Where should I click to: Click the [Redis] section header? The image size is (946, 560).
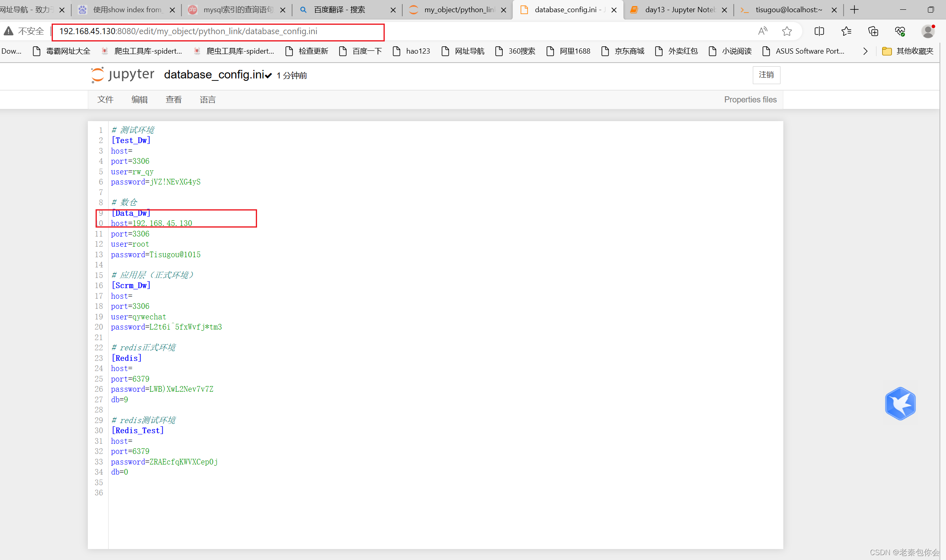pyautogui.click(x=126, y=358)
